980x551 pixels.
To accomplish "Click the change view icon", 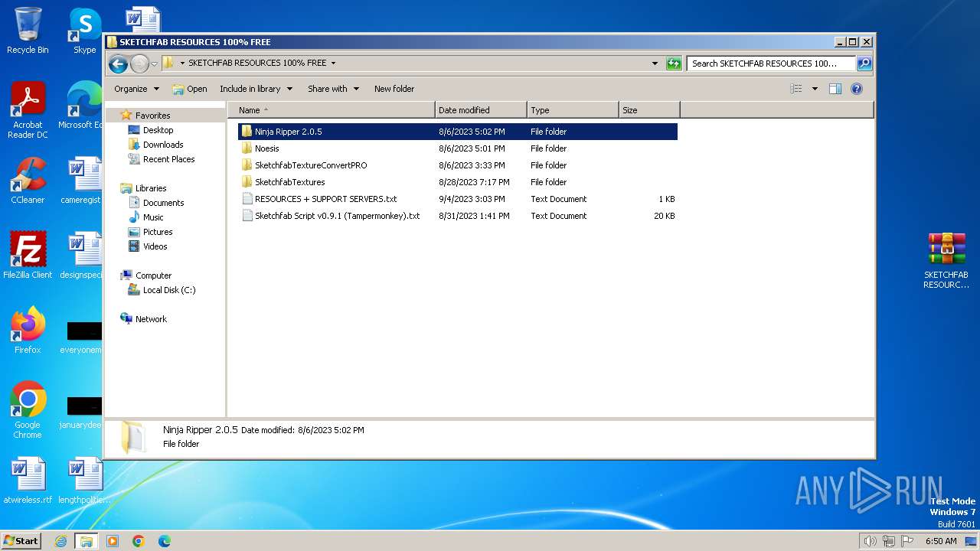I will 796,89.
